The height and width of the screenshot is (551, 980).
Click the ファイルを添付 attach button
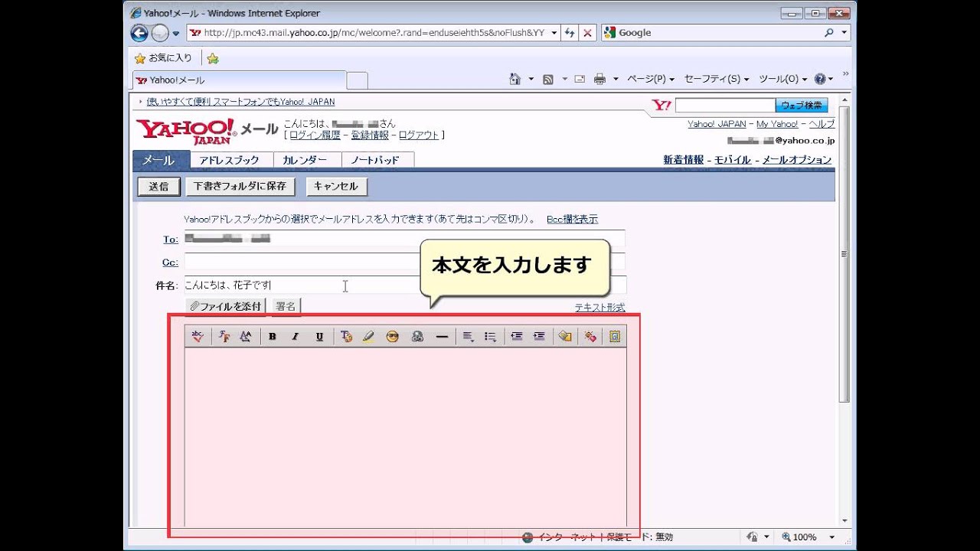[x=226, y=306]
